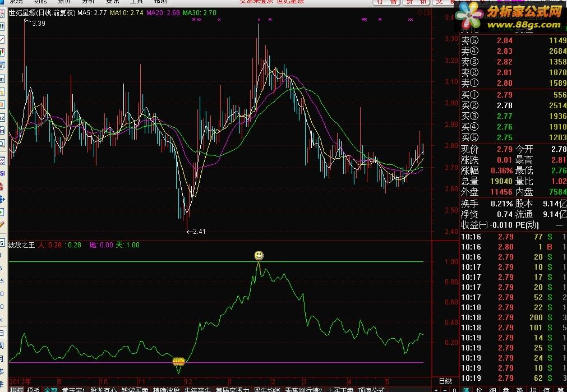
Task: Switch to the 价 tab in right panel
Action: [479, 390]
